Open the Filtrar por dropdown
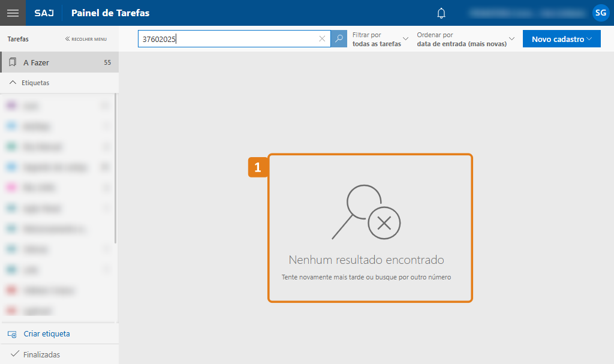The width and height of the screenshot is (614, 364). (380, 40)
